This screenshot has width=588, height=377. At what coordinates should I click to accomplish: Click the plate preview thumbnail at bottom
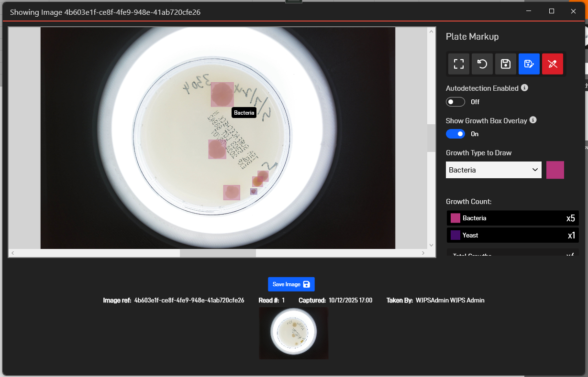click(293, 333)
